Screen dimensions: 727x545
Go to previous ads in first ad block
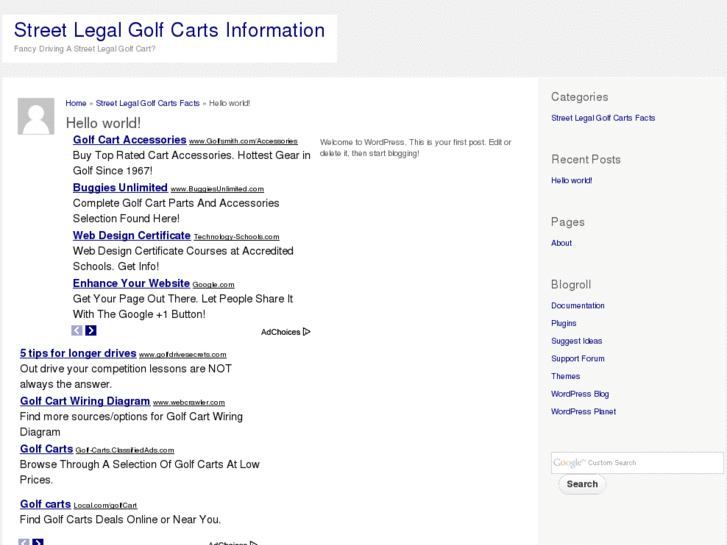click(77, 330)
